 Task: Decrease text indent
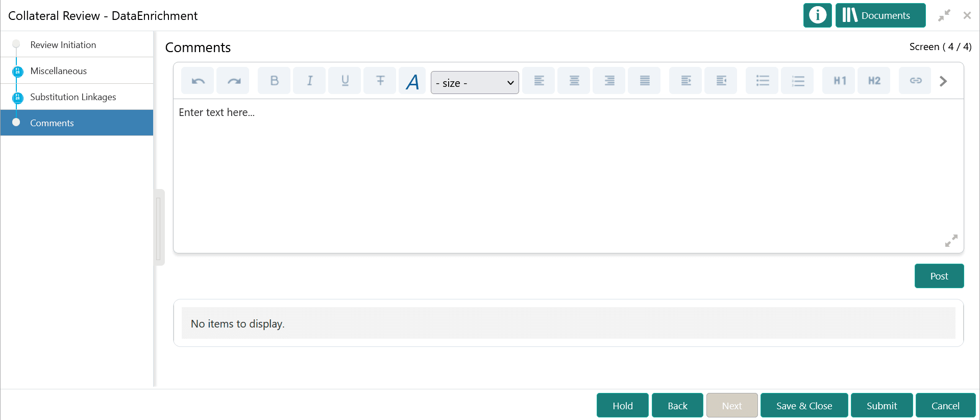click(x=721, y=81)
